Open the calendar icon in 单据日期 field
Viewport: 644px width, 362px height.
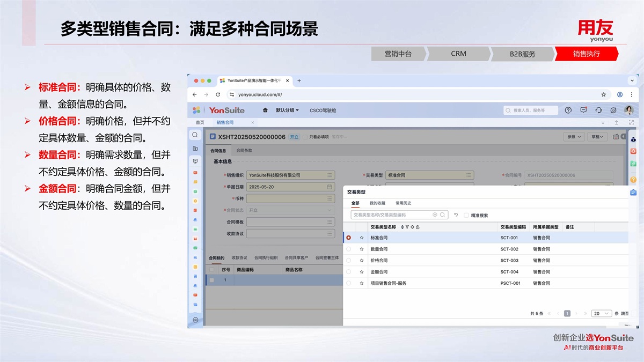point(330,187)
